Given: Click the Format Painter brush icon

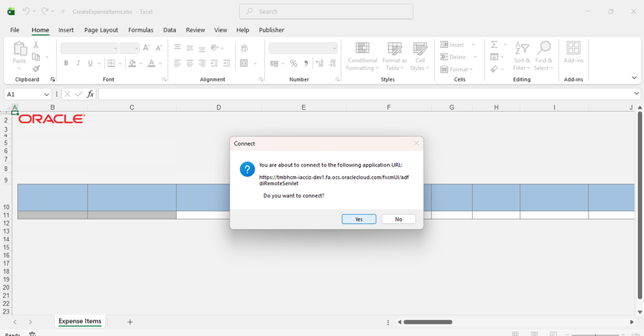Looking at the screenshot, I should coord(36,69).
